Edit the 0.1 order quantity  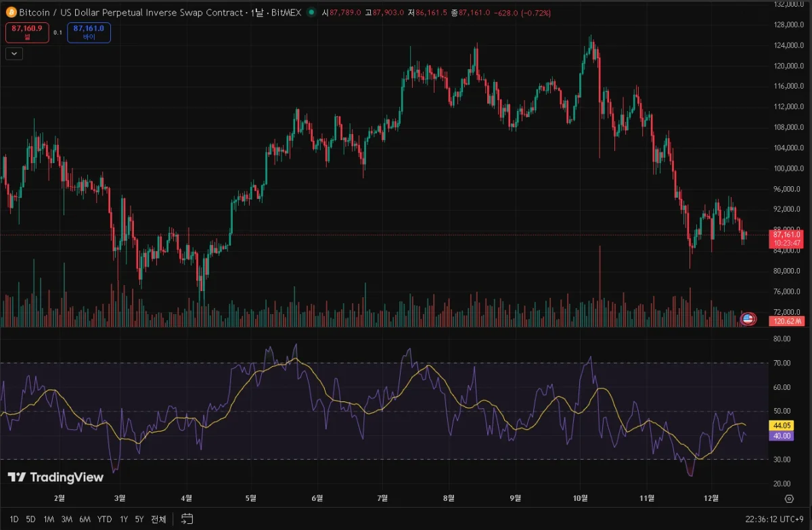[58, 32]
